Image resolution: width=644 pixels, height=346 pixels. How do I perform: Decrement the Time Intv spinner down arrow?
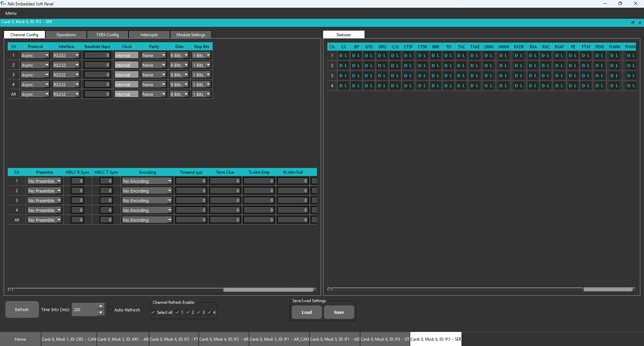tap(101, 312)
